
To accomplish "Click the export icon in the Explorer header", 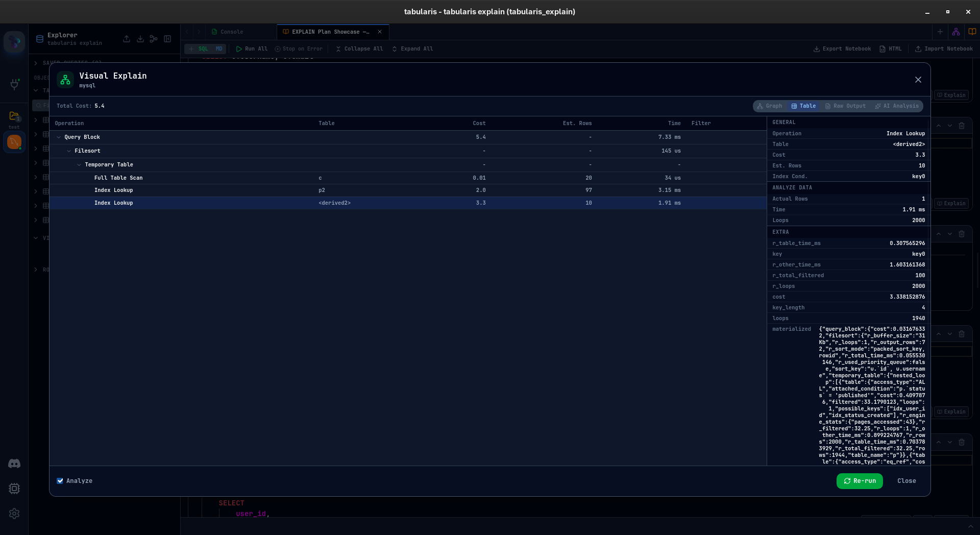I will (127, 39).
